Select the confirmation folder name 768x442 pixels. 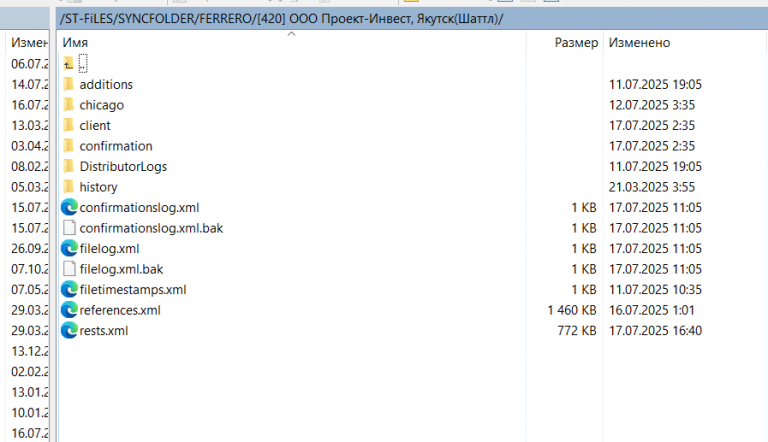[x=116, y=146]
